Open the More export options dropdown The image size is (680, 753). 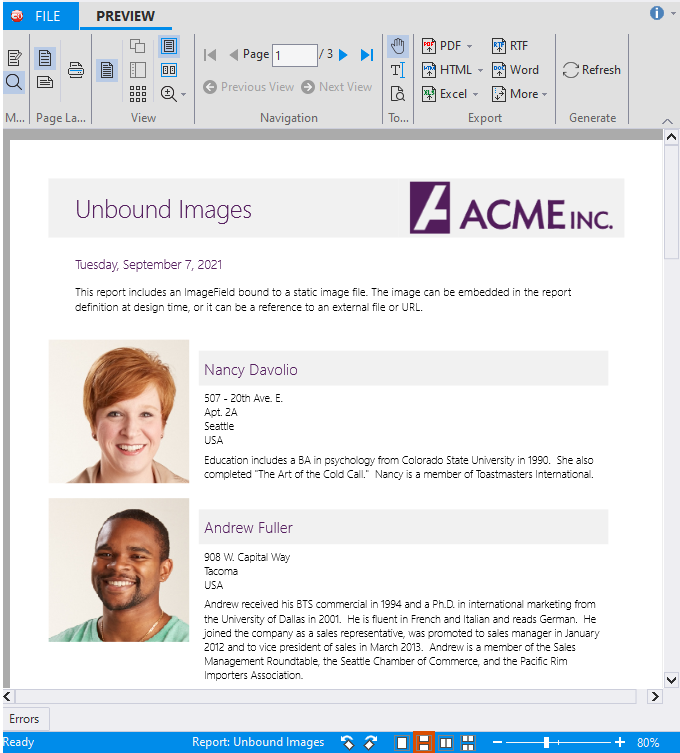pyautogui.click(x=544, y=95)
